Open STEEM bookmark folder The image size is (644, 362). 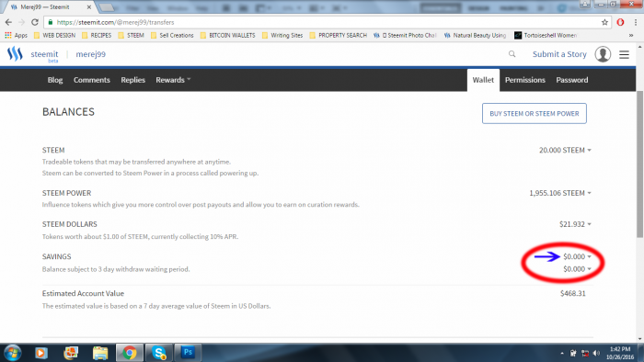tap(131, 35)
